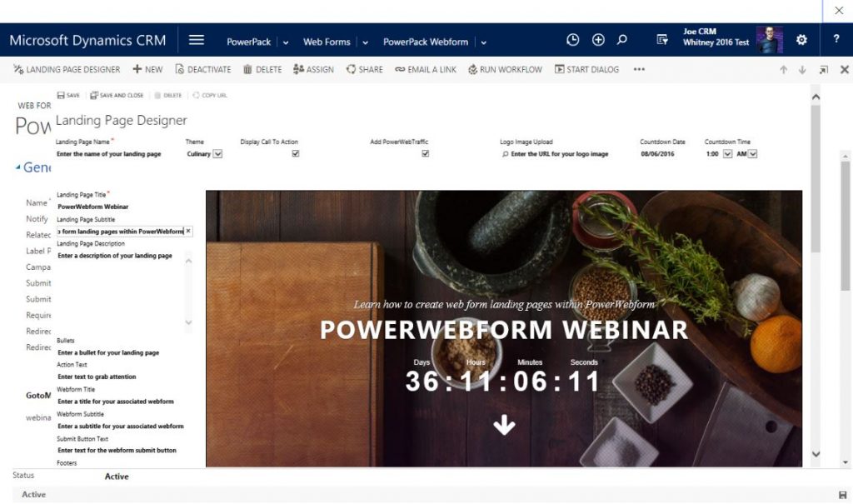Select the New command icon
Screen dimensions: 853x504
pos(137,69)
